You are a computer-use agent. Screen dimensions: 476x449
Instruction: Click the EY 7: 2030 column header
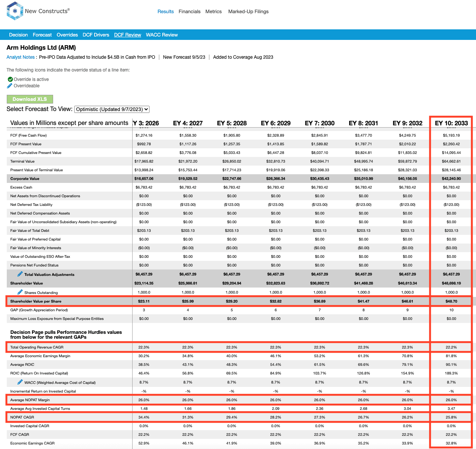pos(320,123)
